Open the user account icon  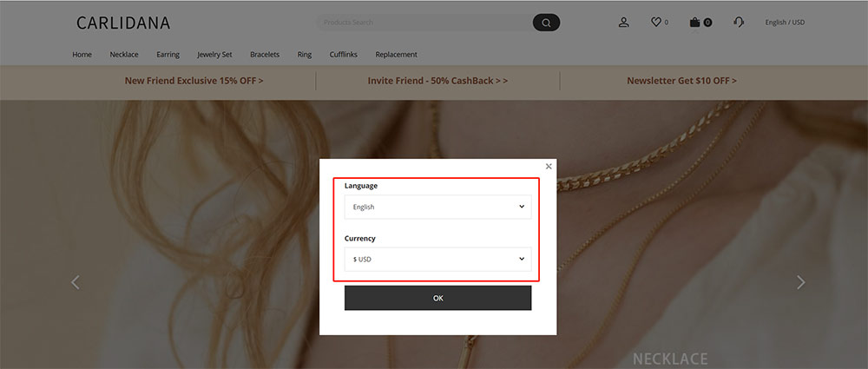pyautogui.click(x=624, y=23)
